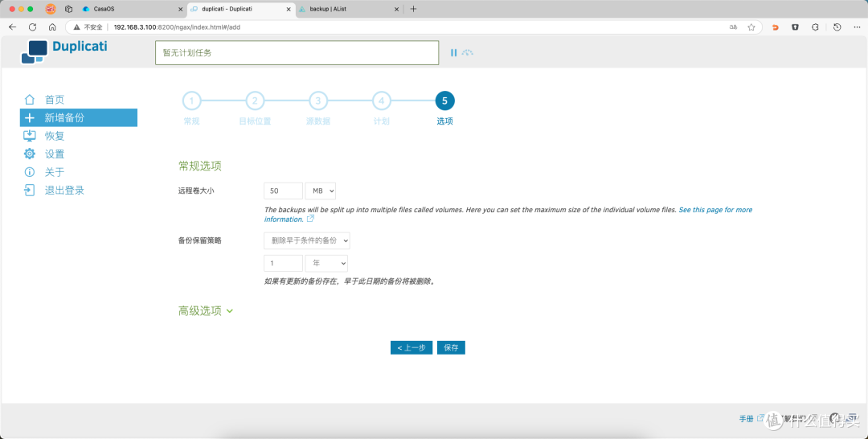This screenshot has width=868, height=439.
Task: Click the 常规选项 heading
Action: (200, 166)
